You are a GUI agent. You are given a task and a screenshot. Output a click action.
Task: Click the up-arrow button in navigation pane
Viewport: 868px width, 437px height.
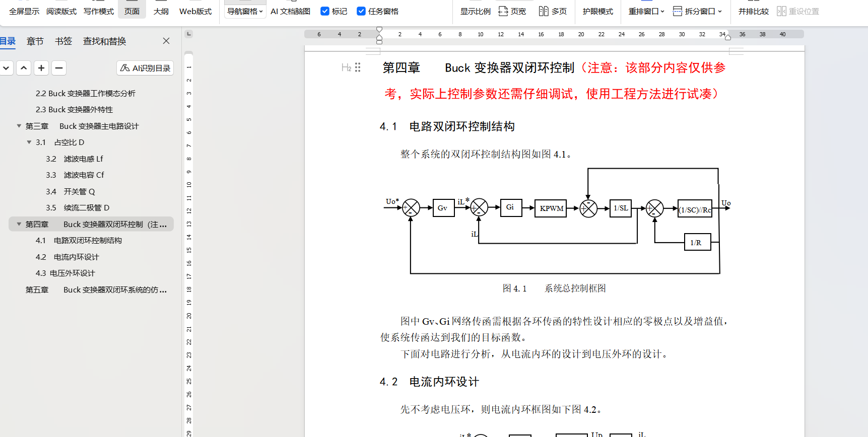(x=24, y=68)
